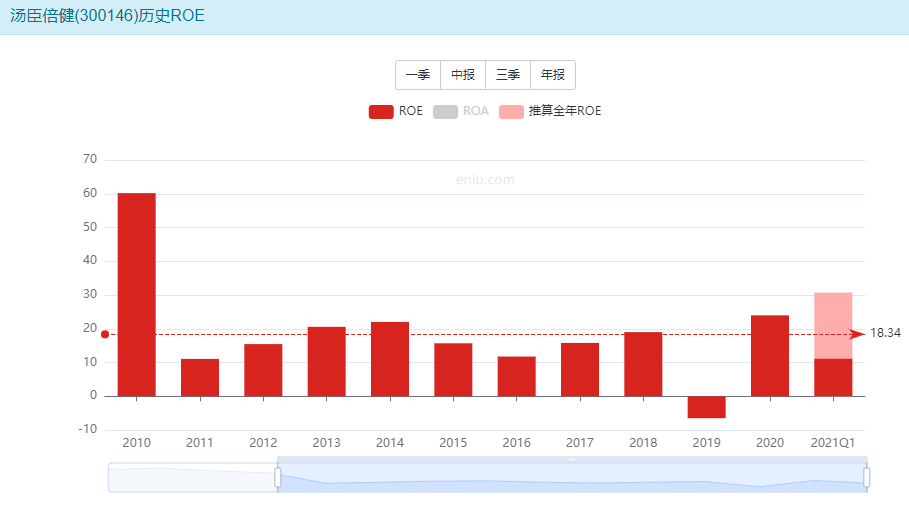Toggle the ROE legend series
Screen dimensions: 909x505
click(396, 111)
